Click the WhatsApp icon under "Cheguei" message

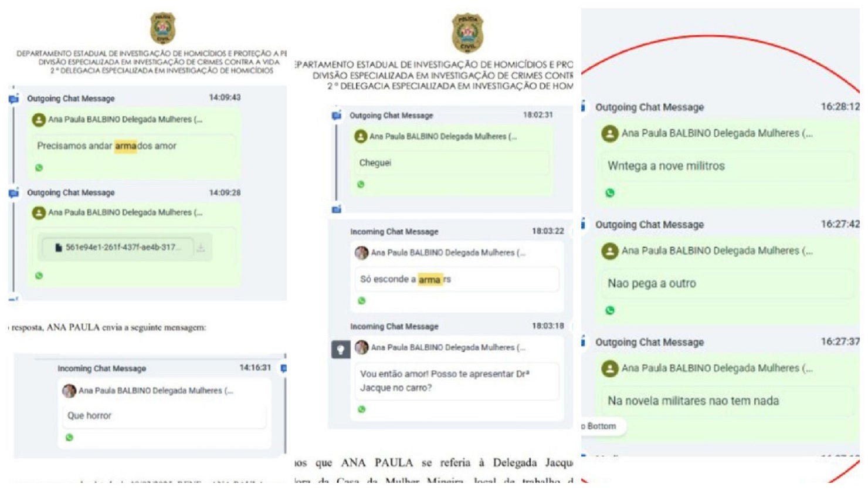pos(361,184)
